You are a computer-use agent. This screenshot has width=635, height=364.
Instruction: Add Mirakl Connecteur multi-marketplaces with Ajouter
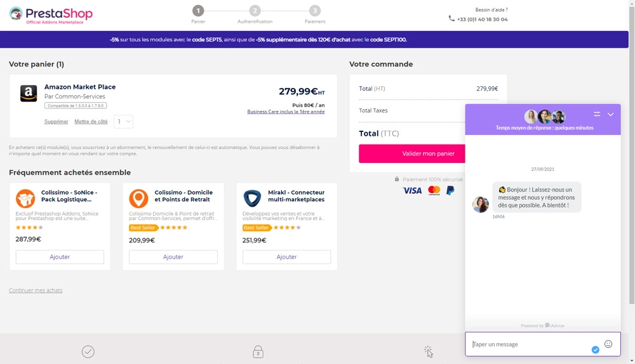click(286, 257)
